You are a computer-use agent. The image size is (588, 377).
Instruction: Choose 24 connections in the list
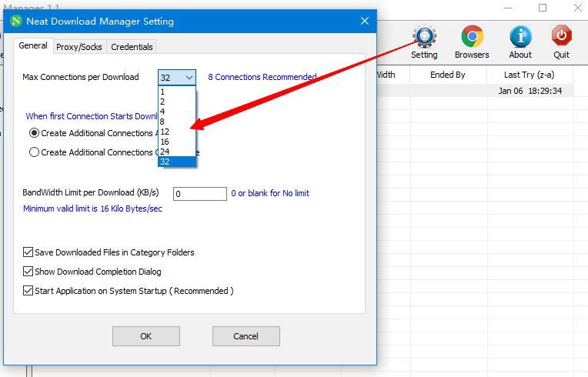tap(177, 152)
